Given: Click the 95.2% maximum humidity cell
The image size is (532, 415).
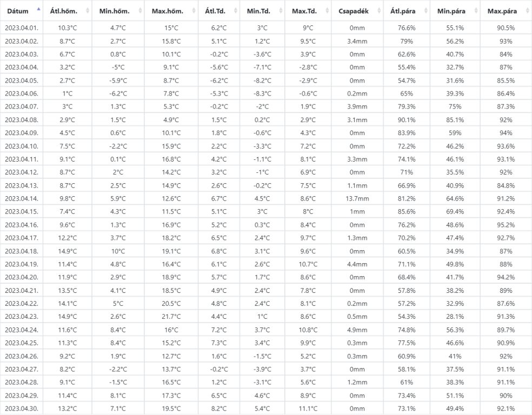Looking at the screenshot, I should [x=505, y=225].
